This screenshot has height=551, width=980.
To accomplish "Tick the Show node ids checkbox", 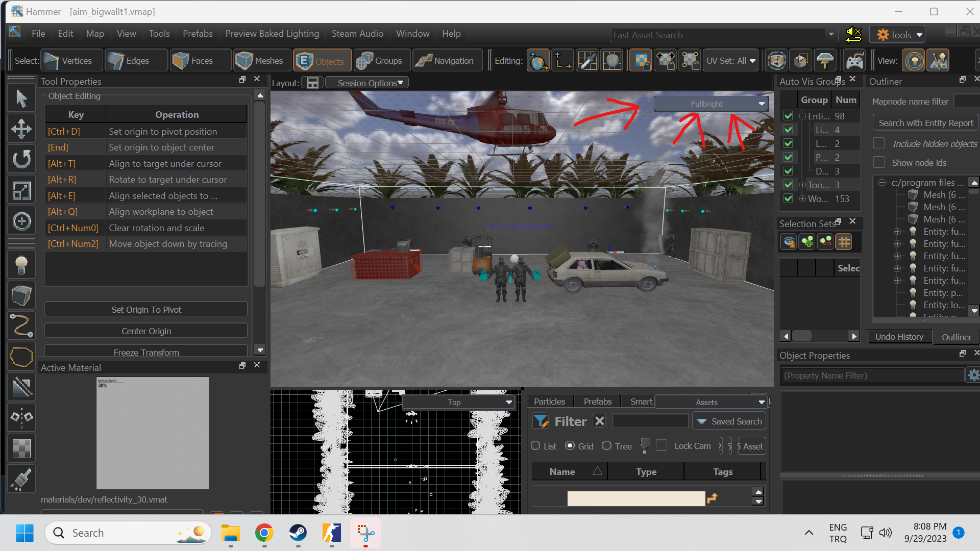I will pos(879,163).
